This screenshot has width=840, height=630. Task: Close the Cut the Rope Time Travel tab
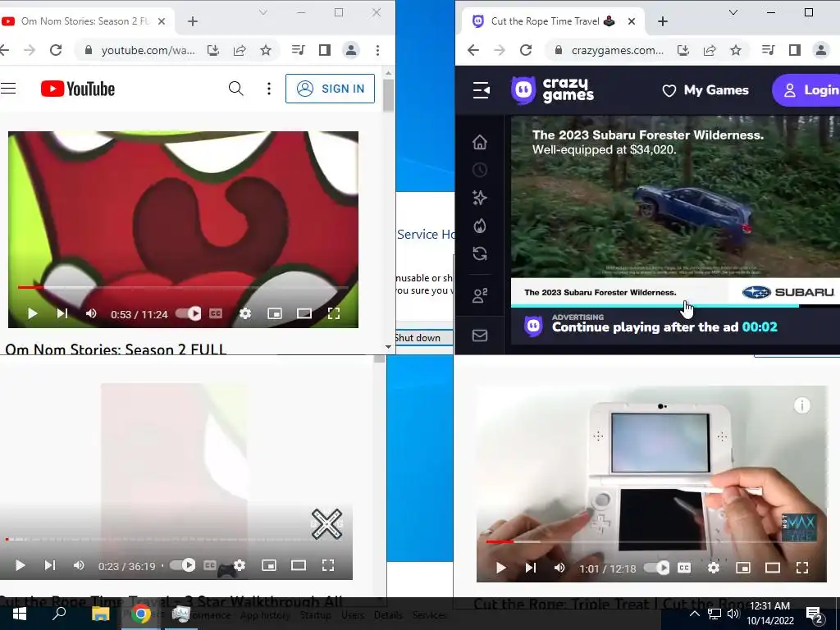tap(632, 21)
